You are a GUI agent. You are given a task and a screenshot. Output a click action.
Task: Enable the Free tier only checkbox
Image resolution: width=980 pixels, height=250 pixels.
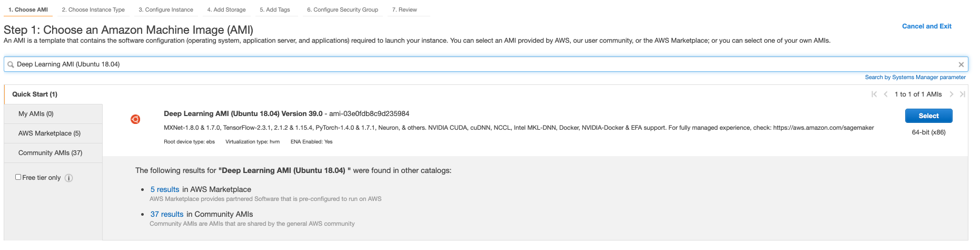pos(18,177)
